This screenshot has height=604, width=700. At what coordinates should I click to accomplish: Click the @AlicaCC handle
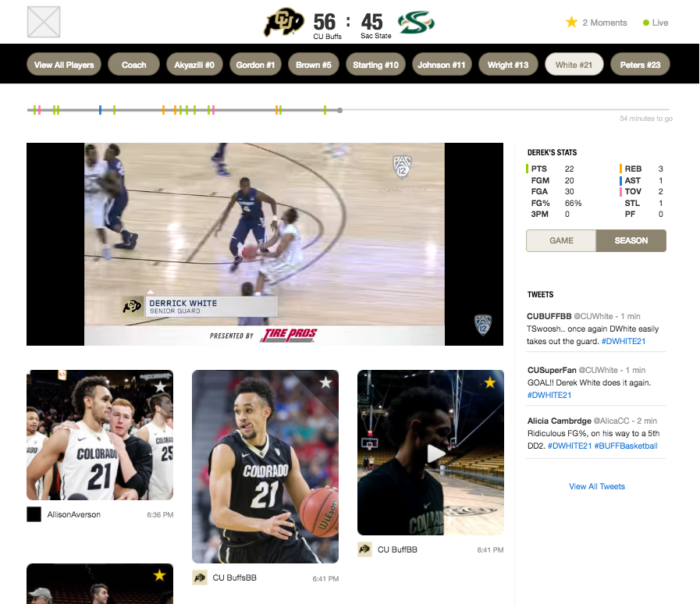(611, 421)
